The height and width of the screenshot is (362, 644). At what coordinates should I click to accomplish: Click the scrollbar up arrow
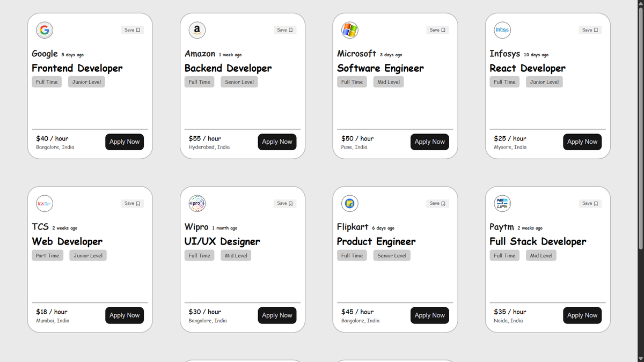pos(640,4)
